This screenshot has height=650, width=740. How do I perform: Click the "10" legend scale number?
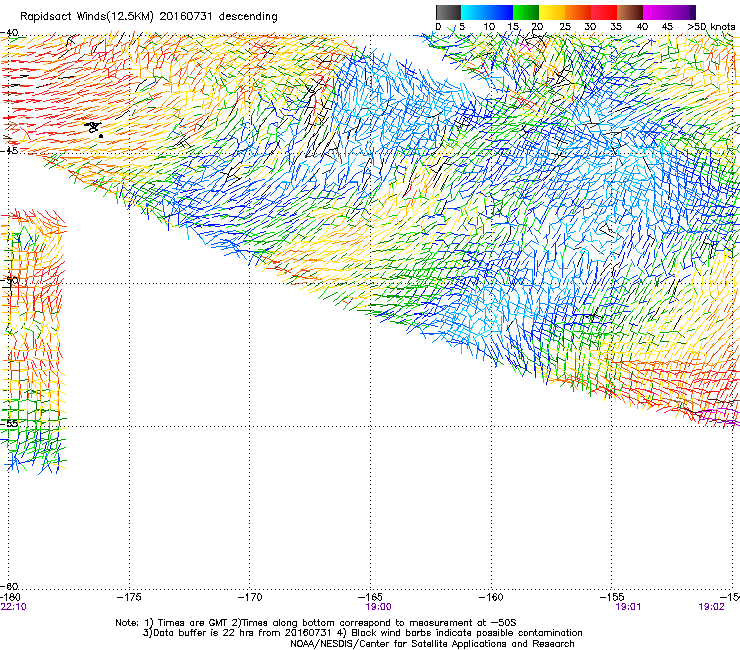point(489,27)
